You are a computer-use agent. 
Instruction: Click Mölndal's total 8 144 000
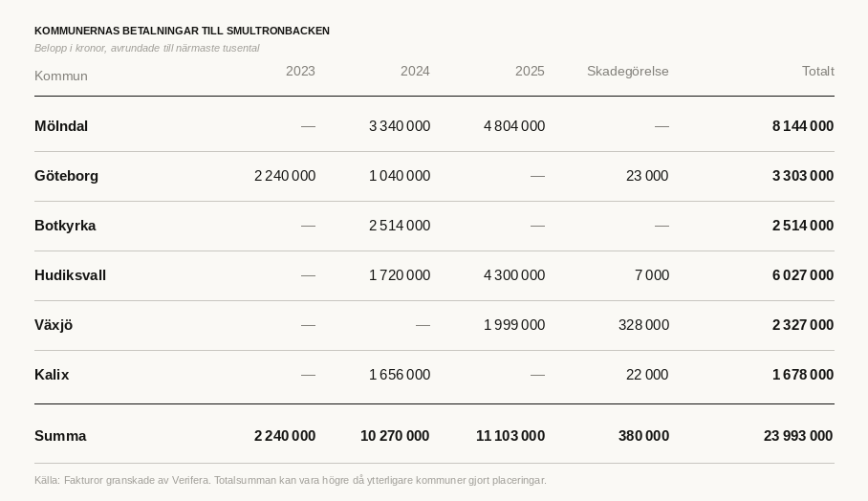803,126
